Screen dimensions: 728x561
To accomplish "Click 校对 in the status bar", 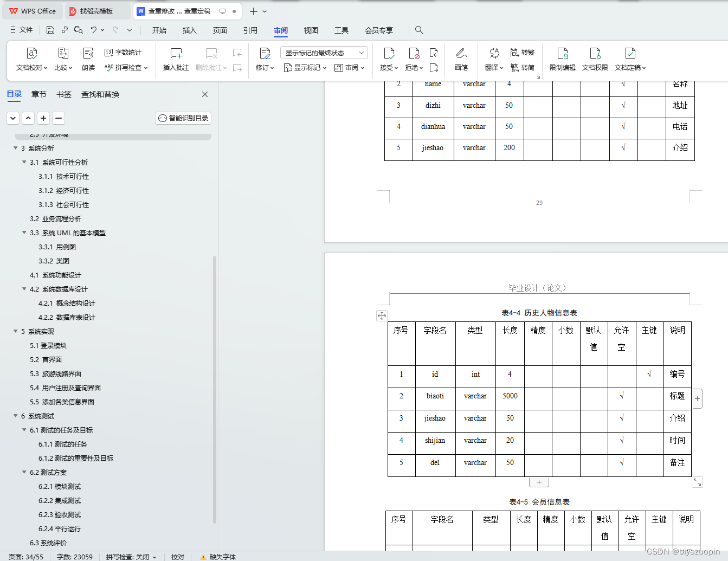I will click(178, 557).
